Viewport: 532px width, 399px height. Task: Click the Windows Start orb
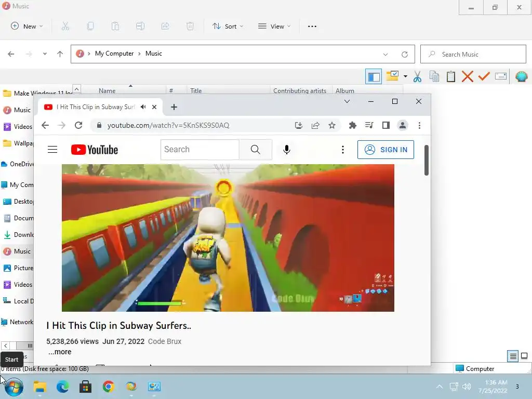(14, 387)
